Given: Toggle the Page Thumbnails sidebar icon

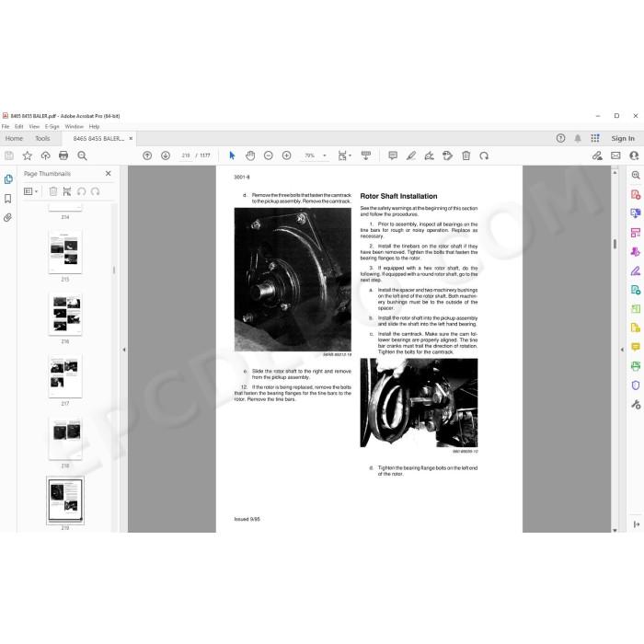Looking at the screenshot, I should (8, 179).
